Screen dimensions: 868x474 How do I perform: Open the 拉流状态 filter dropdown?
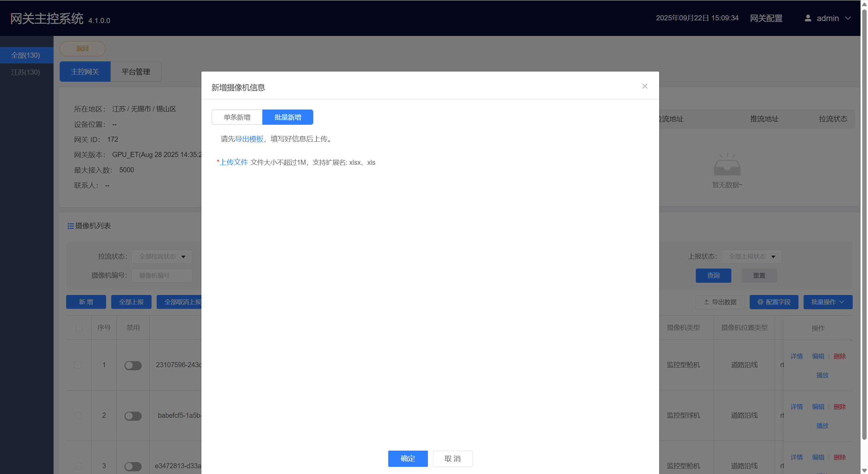(x=162, y=257)
